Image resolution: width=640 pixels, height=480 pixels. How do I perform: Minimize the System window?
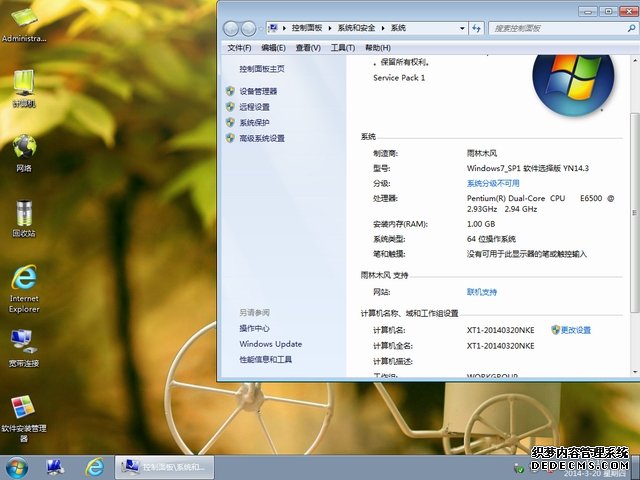[588, 11]
